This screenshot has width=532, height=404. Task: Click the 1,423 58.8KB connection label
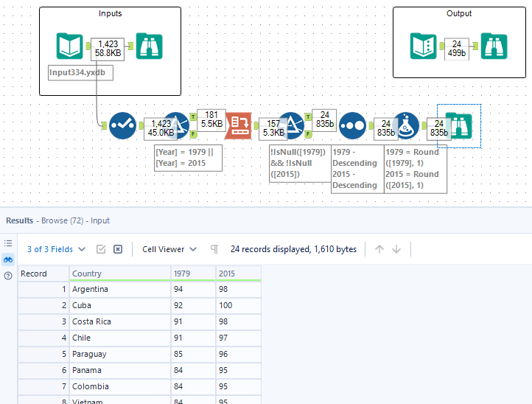pyautogui.click(x=108, y=49)
